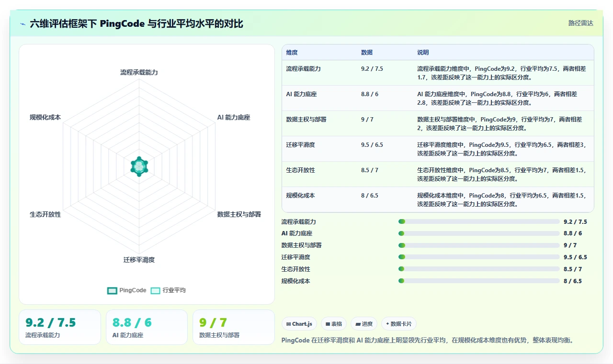Open the 8.8 / 6 AI 能力底座 stat card
Screen dimensions: 613x364
click(147, 327)
